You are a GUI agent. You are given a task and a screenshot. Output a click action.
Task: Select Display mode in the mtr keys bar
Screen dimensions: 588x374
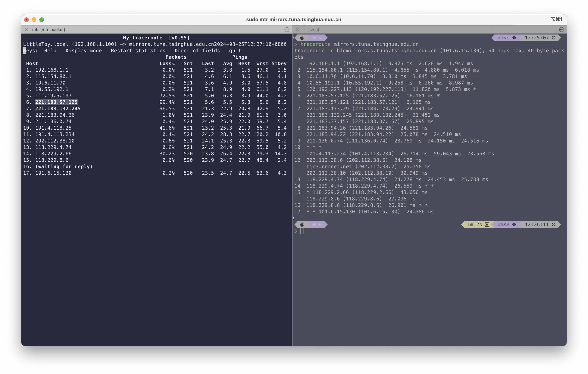point(84,51)
